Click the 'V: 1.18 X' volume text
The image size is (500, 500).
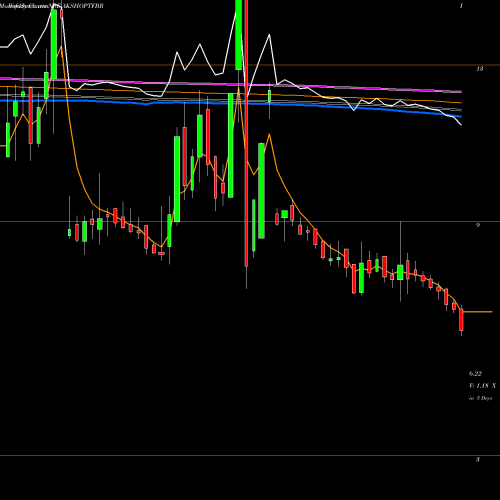(482, 386)
